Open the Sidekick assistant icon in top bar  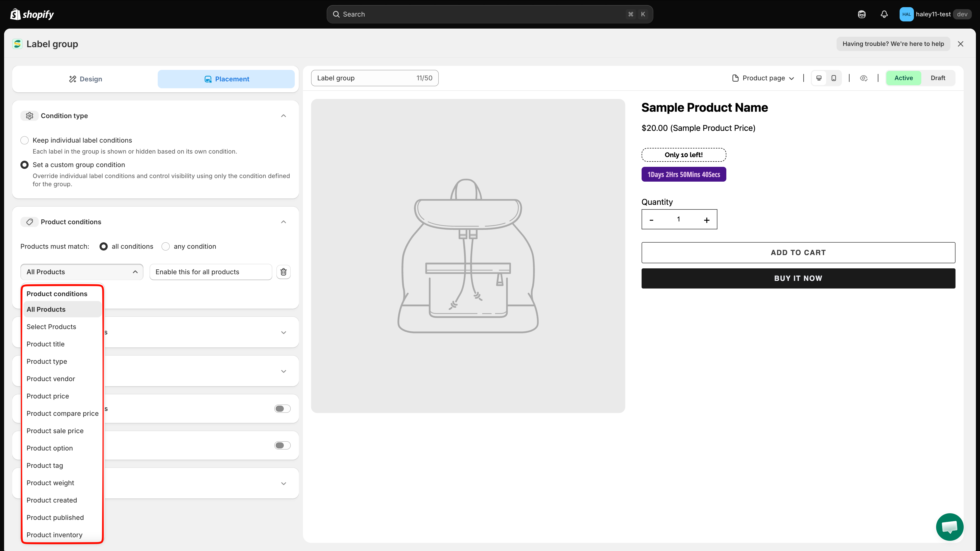862,14
